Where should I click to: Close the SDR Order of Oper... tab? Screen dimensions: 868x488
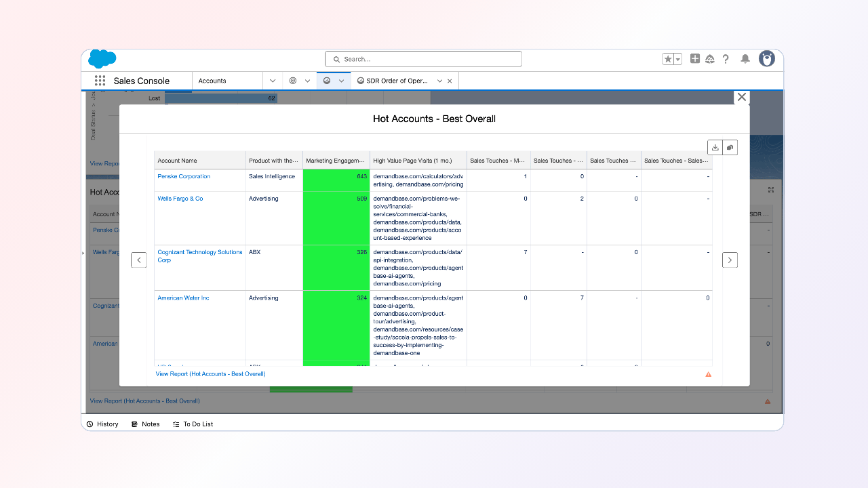(450, 81)
